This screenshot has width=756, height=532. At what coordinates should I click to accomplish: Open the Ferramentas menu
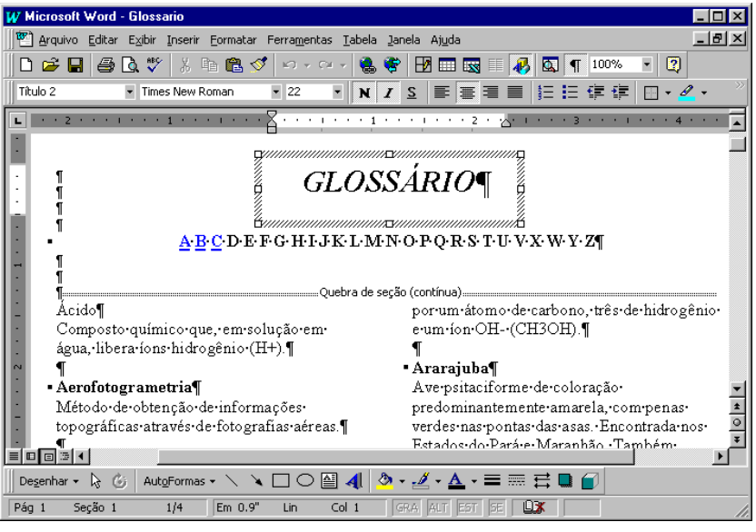tap(300, 40)
